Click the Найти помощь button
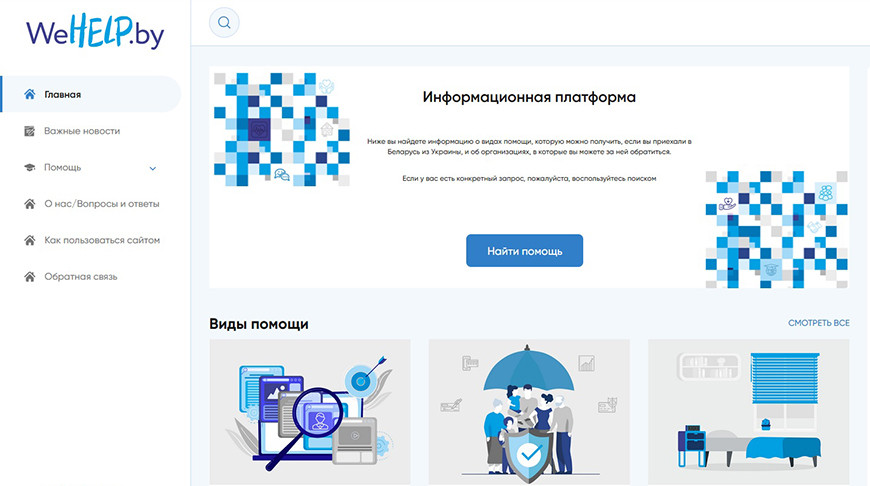The width and height of the screenshot is (870, 486). 524,251
